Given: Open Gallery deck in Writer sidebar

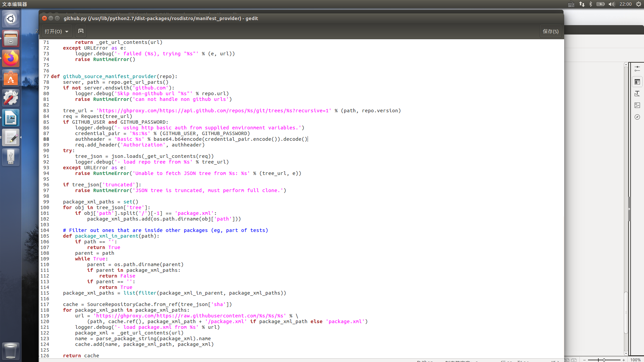Looking at the screenshot, I should pyautogui.click(x=637, y=105).
